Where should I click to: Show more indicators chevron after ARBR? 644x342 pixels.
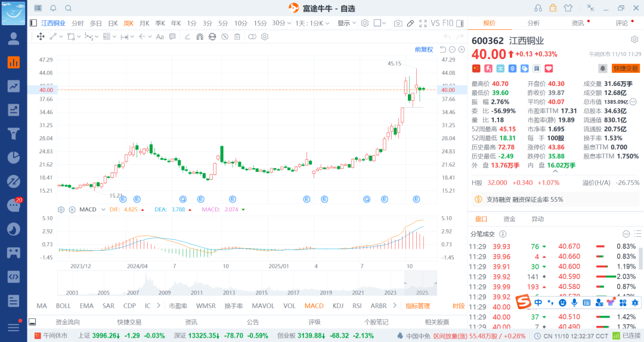(395, 306)
